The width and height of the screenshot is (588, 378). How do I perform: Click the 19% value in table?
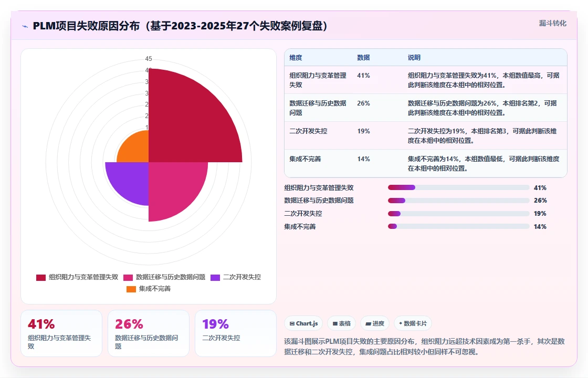(x=363, y=131)
